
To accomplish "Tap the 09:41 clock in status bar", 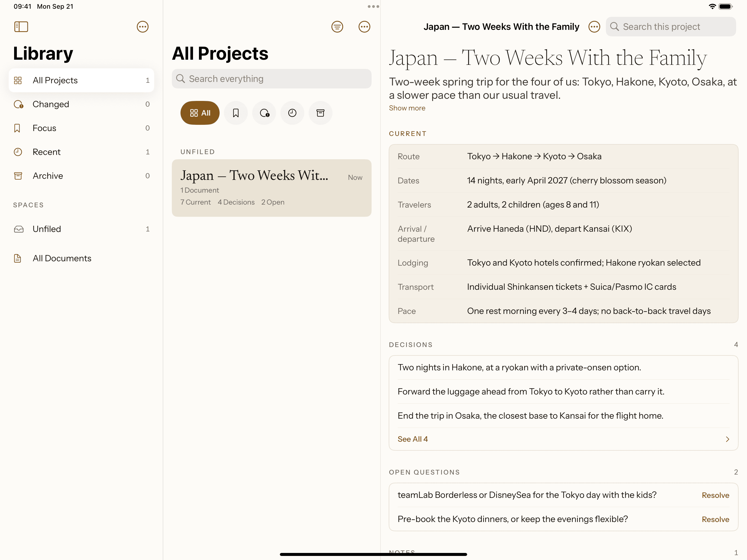I will (x=23, y=7).
